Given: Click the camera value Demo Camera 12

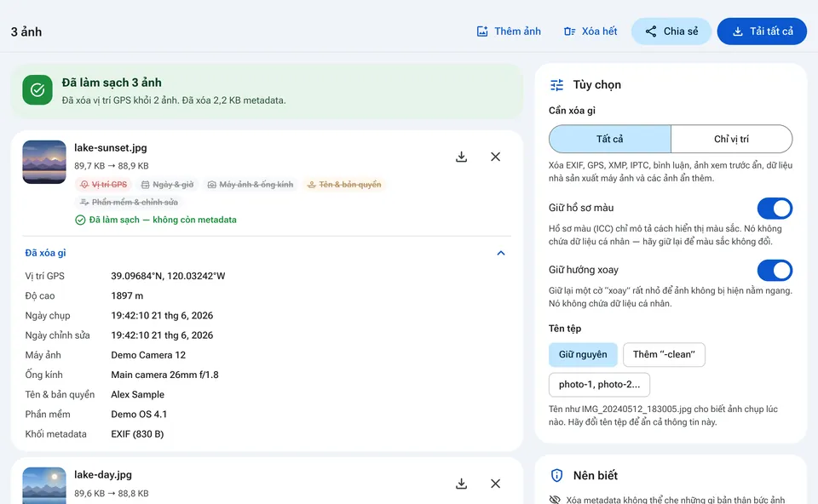Looking at the screenshot, I should [x=148, y=355].
